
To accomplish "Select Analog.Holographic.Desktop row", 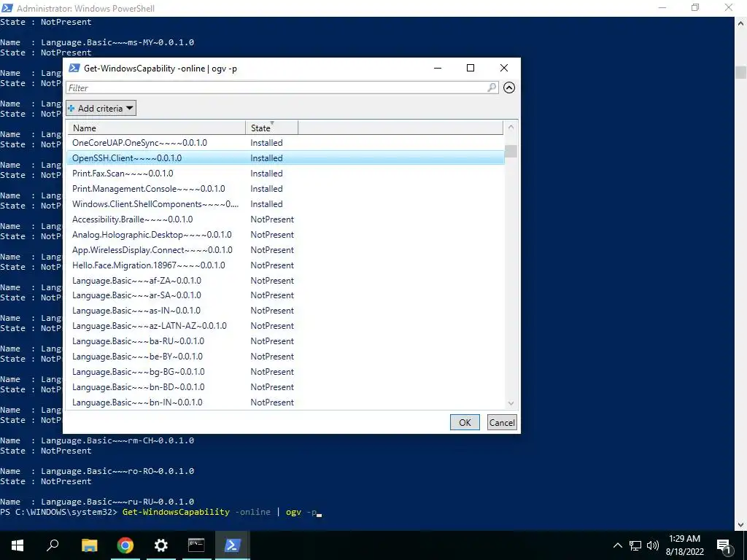I will coord(286,235).
